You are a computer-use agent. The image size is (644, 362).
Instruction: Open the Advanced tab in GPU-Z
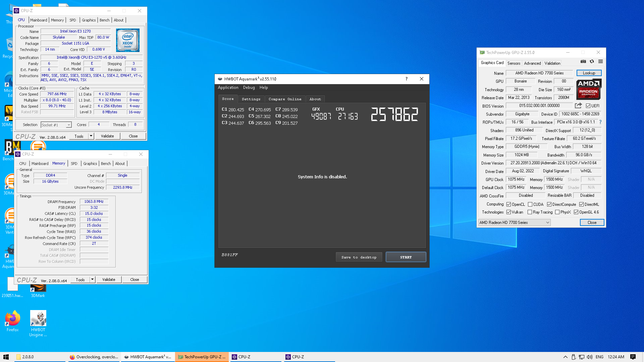point(532,63)
